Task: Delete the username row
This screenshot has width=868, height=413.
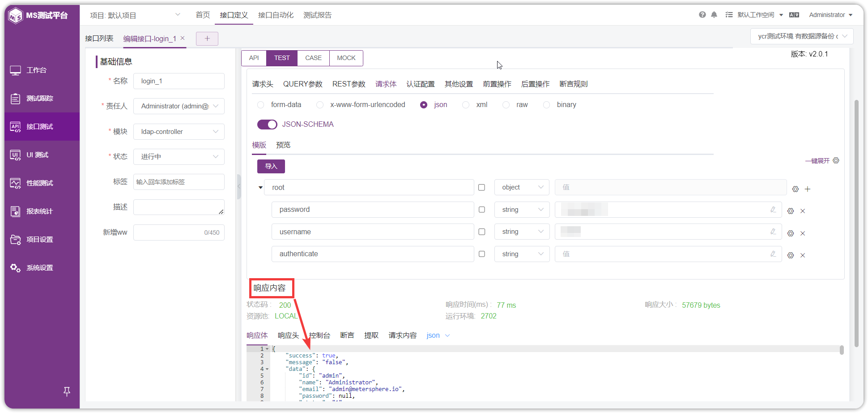Action: coord(803,233)
